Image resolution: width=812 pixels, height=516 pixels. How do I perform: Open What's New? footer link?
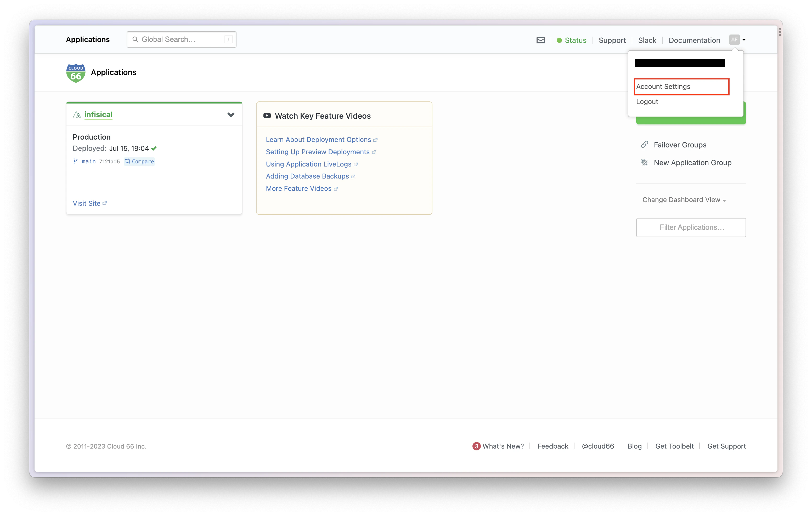click(503, 446)
